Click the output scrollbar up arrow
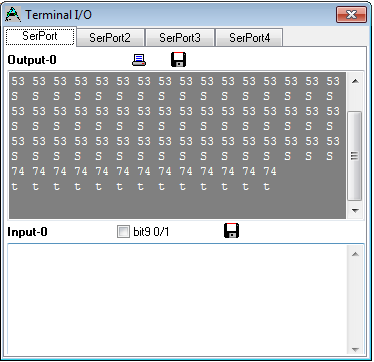The width and height of the screenshot is (374, 362). (355, 81)
